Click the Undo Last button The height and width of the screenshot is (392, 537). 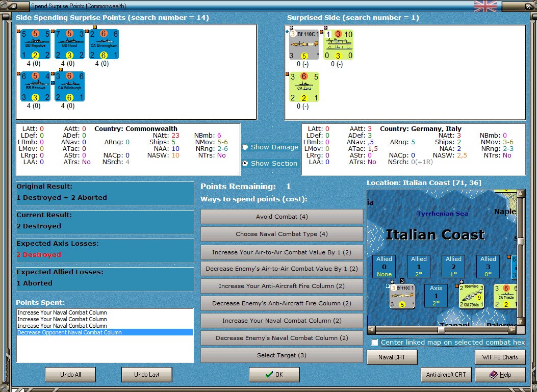tap(147, 375)
